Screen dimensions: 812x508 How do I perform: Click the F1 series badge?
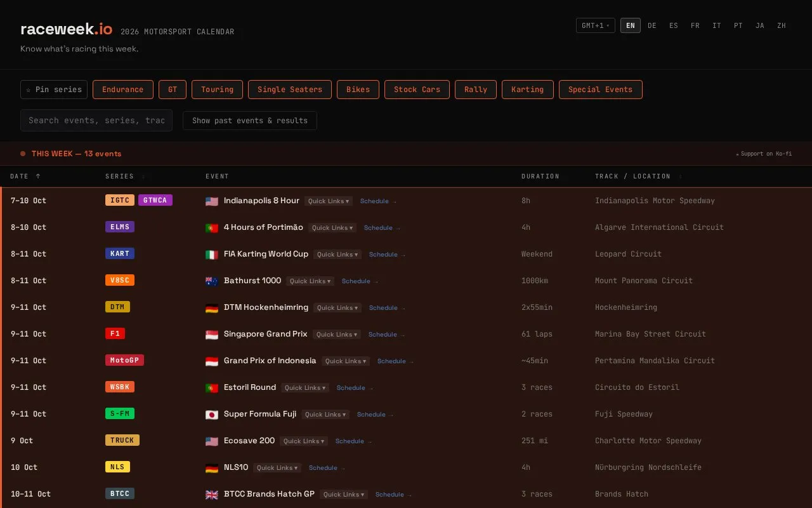click(115, 333)
